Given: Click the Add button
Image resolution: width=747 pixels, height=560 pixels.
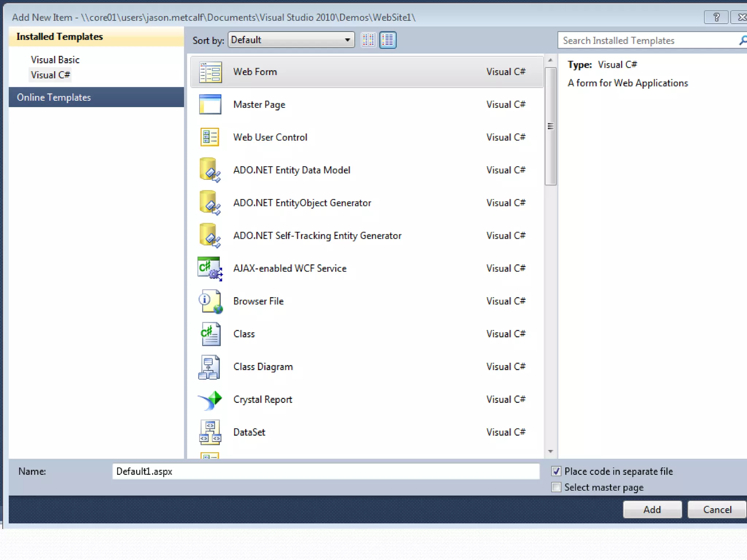Looking at the screenshot, I should (652, 509).
